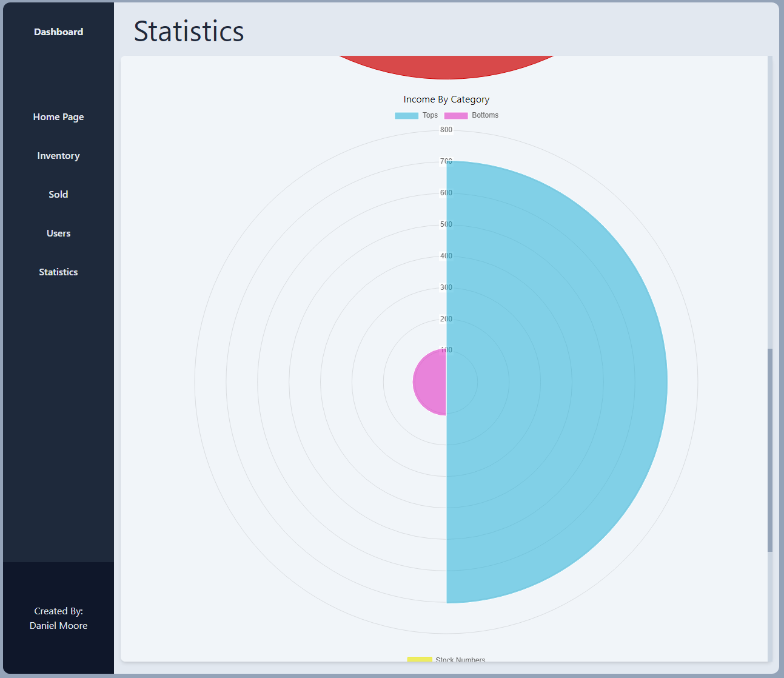Toggle the yellow Stock Numbers legend box

coord(420,659)
